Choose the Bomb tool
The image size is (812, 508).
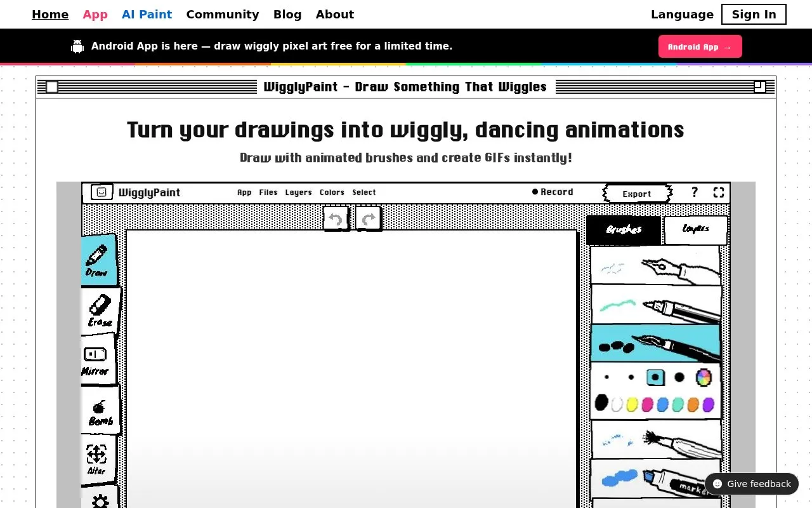tap(100, 411)
